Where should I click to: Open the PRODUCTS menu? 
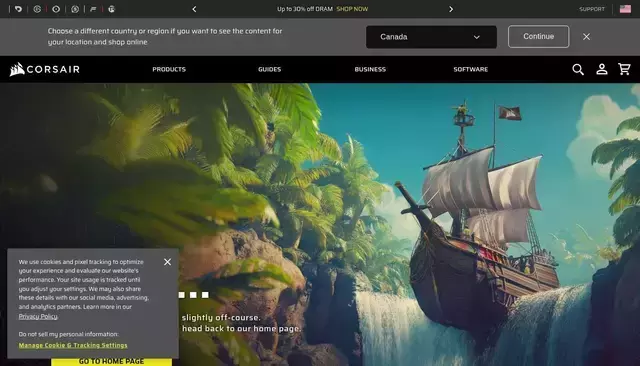pos(169,69)
